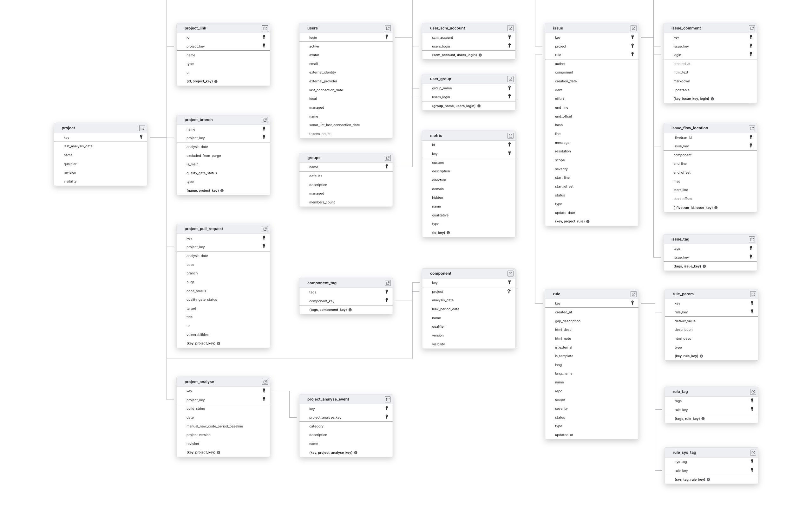Click the user_scm_account table icon

coord(509,28)
